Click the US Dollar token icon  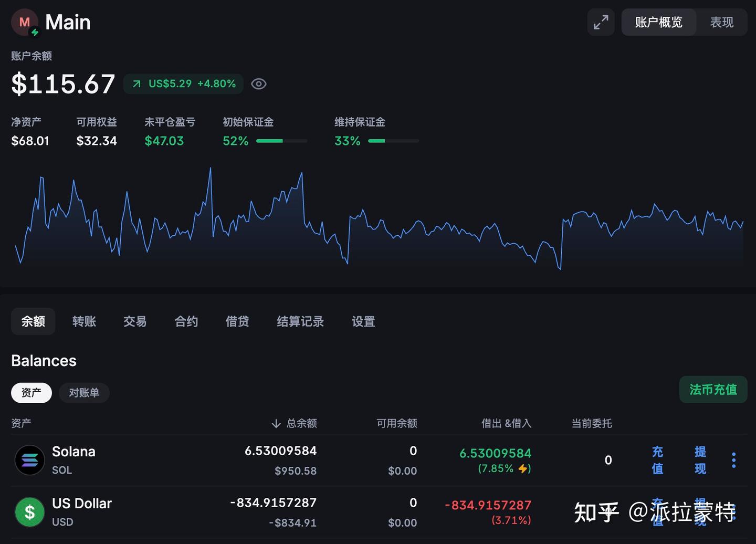[29, 512]
